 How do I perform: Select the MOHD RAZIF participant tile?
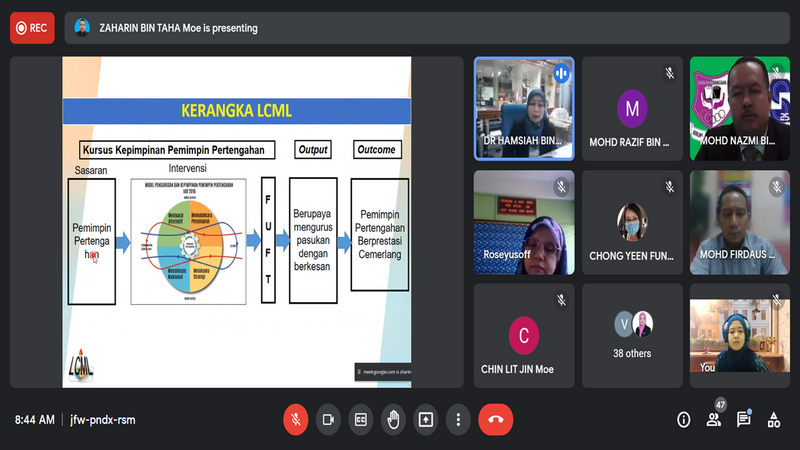(632, 108)
